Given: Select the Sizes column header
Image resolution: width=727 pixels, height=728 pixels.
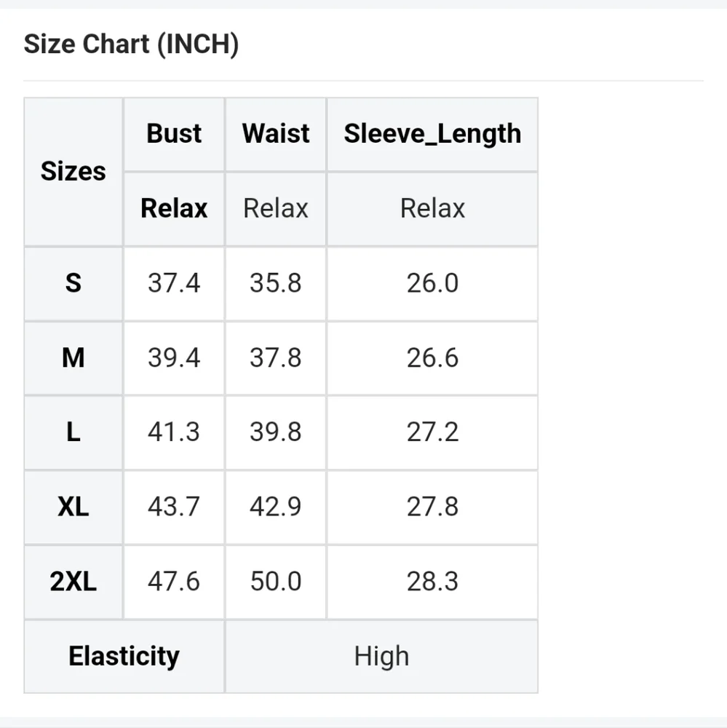Looking at the screenshot, I should click(74, 171).
